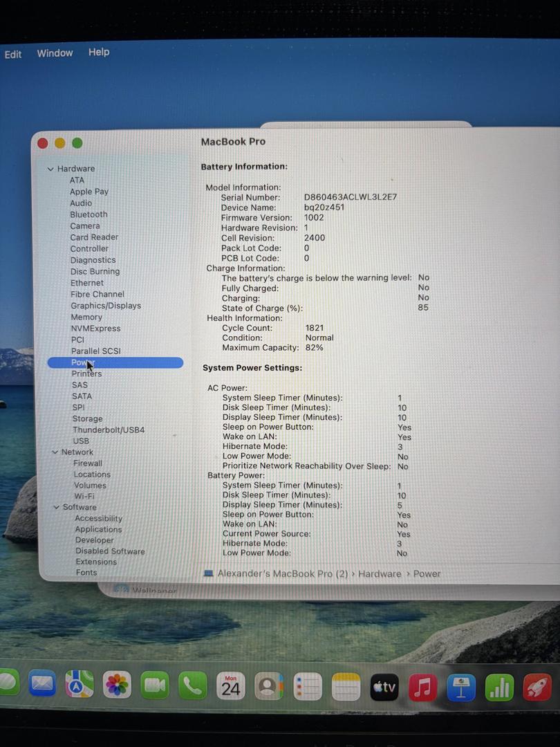Select Graphics/Displays in the hardware list
The height and width of the screenshot is (747, 560).
pos(105,306)
